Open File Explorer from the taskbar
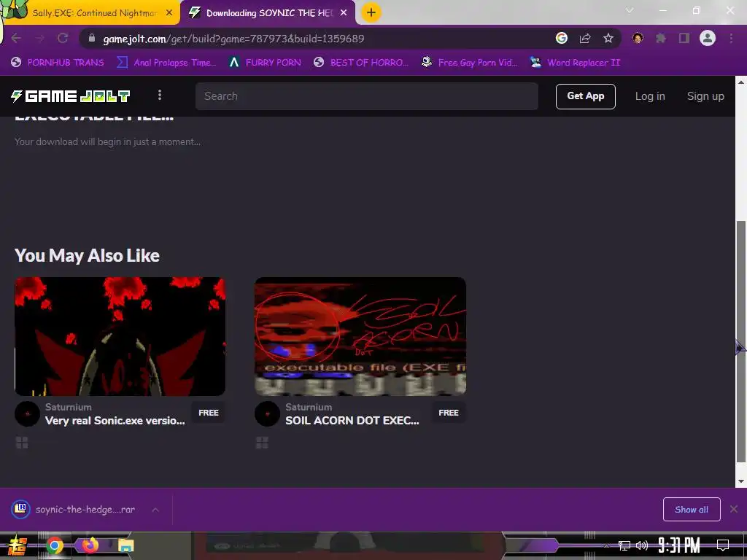The width and height of the screenshot is (747, 560). [x=125, y=545]
